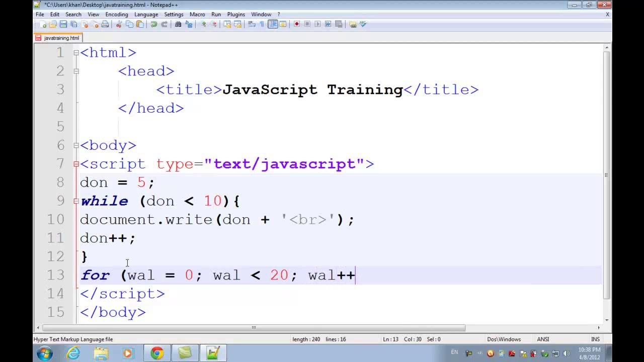
Task: Click the volume speaker tray icon
Action: pyautogui.click(x=567, y=353)
